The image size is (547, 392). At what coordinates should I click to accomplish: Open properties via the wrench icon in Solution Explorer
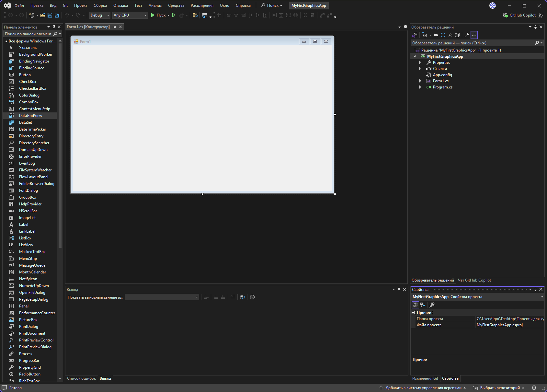pos(467,35)
